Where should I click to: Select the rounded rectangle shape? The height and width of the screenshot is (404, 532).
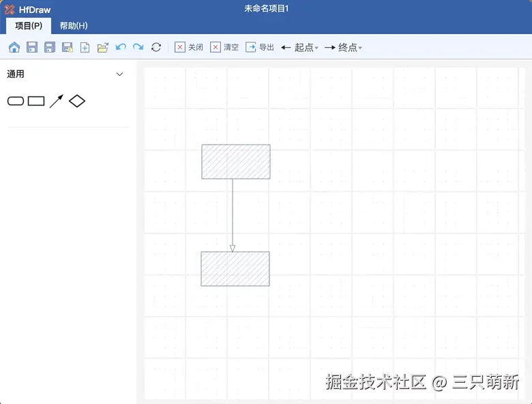[x=16, y=101]
